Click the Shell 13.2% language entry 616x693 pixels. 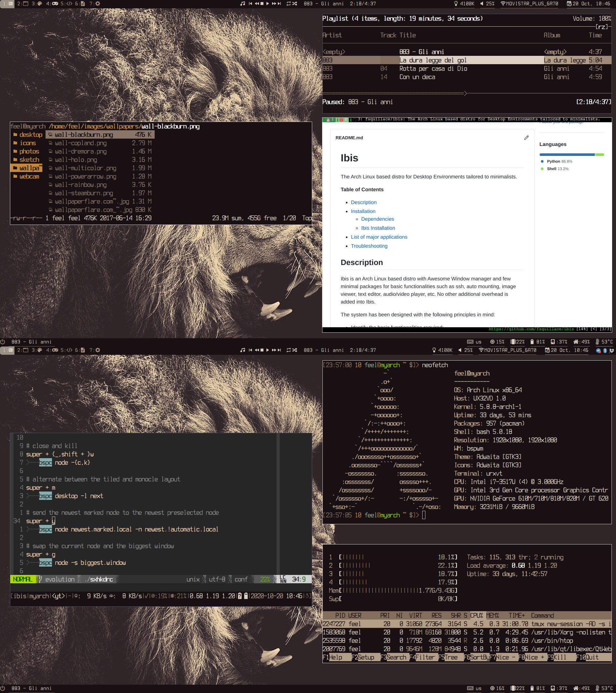point(554,169)
